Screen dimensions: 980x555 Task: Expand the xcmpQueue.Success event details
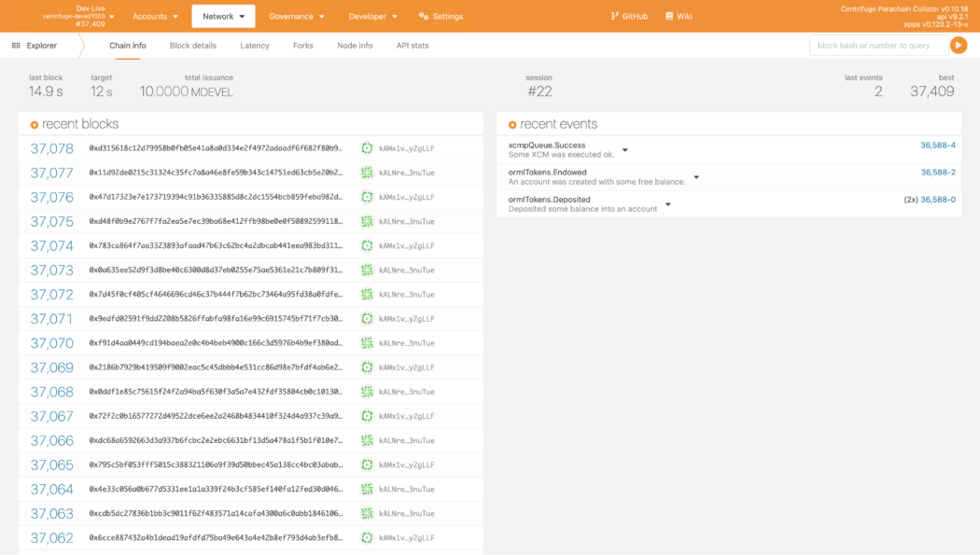click(x=625, y=150)
